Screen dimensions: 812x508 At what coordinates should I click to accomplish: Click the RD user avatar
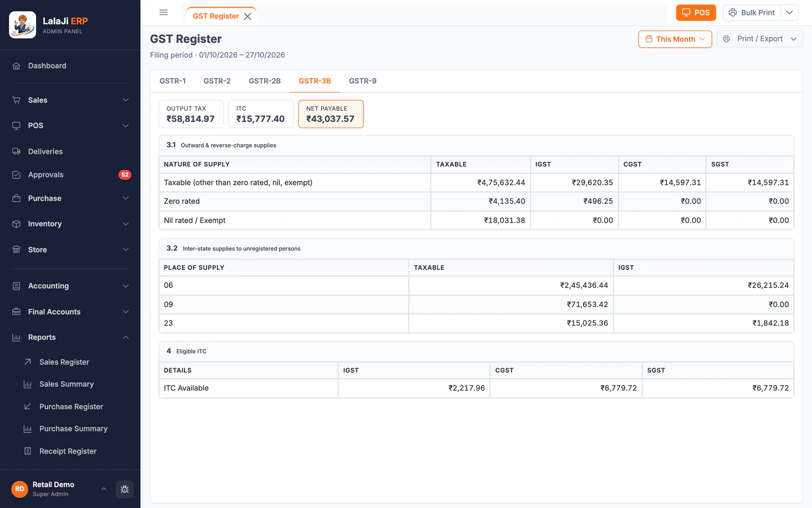click(20, 489)
